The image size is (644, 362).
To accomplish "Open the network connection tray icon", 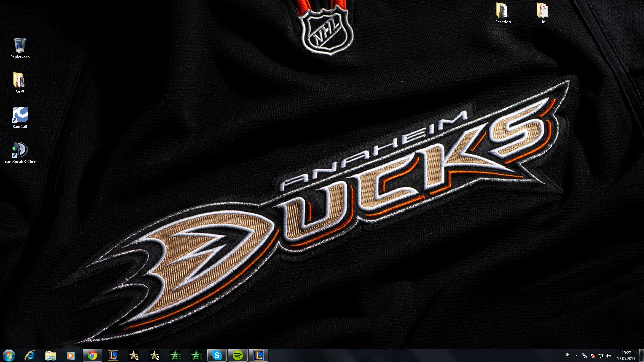I will click(600, 356).
